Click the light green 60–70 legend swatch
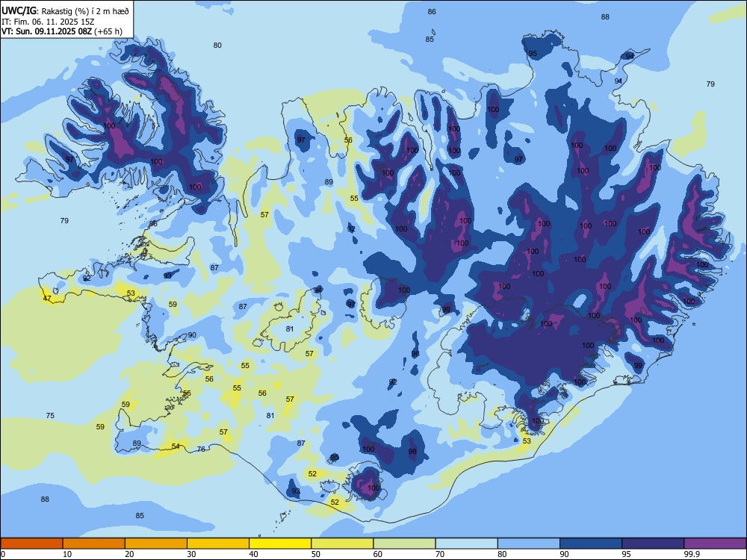The height and width of the screenshot is (560, 747). pyautogui.click(x=404, y=544)
